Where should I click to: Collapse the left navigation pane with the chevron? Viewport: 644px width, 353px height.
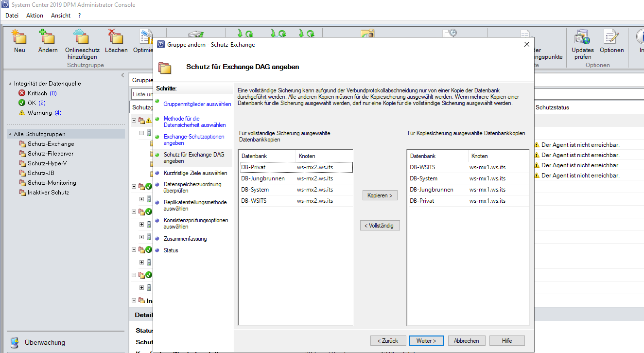coord(122,75)
